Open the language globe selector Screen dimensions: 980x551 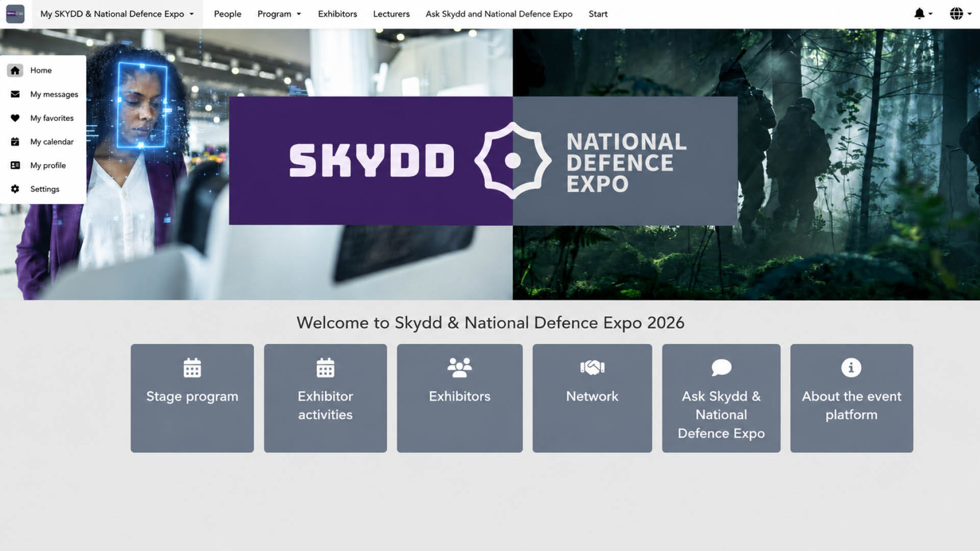957,14
